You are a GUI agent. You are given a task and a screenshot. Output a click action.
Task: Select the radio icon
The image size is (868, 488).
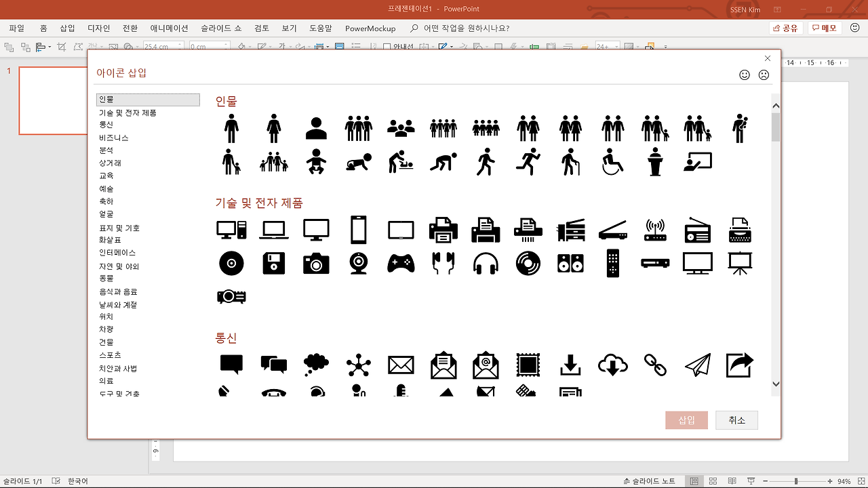(697, 230)
